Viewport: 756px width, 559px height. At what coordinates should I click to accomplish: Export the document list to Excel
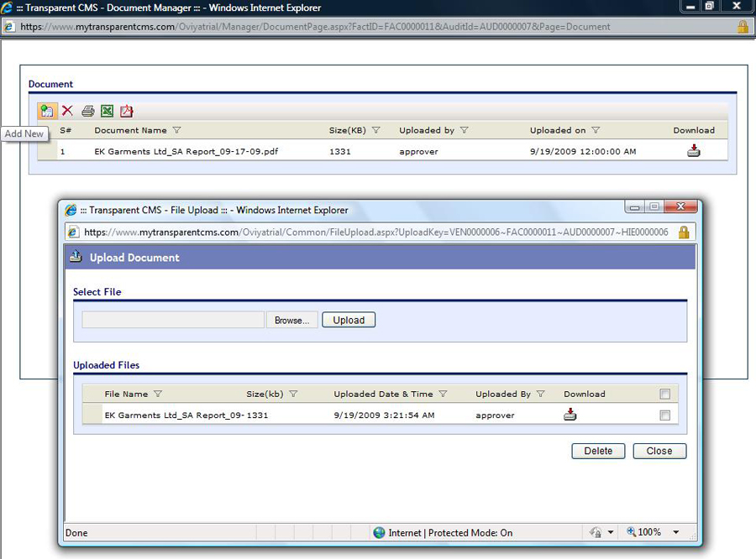click(x=108, y=111)
